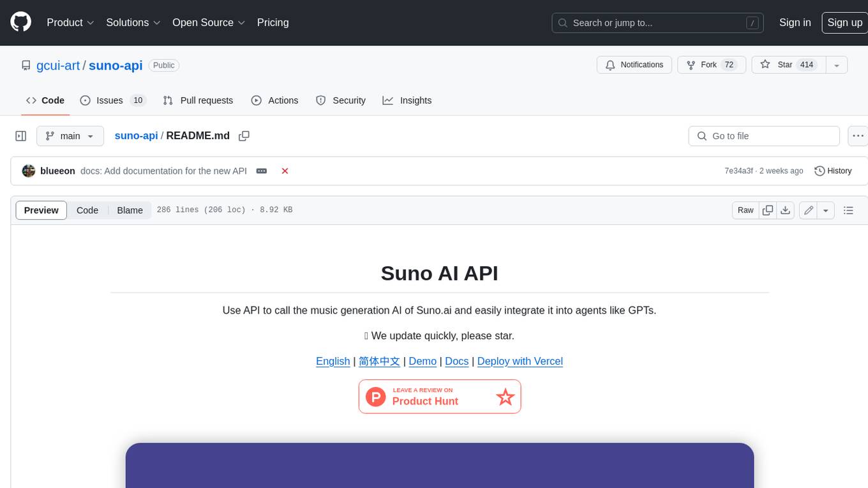Image resolution: width=868 pixels, height=488 pixels.
Task: Open gcui-art owner profile link
Action: click(58, 65)
